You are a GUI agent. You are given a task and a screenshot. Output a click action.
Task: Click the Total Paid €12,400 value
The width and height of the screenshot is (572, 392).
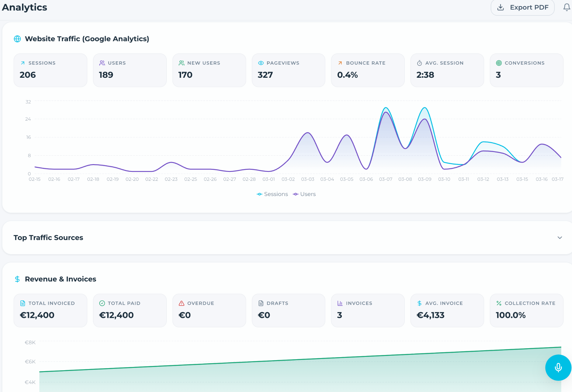(116, 315)
